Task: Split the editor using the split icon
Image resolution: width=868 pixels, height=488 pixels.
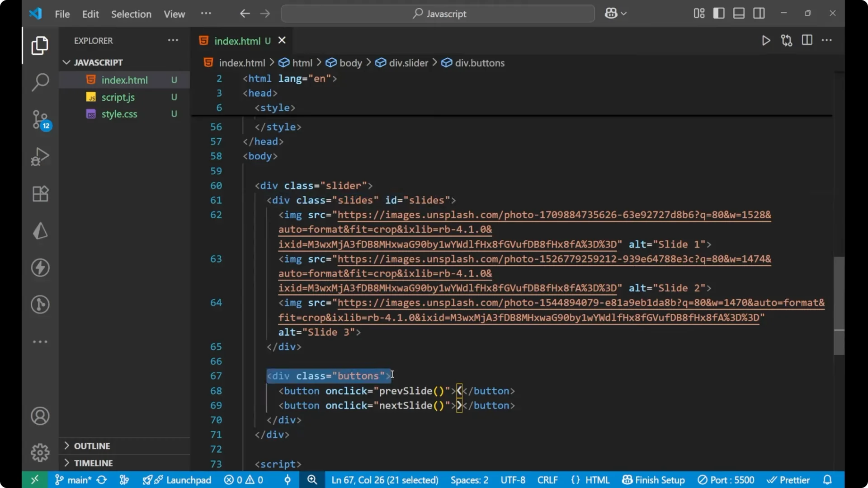Action: click(x=807, y=40)
